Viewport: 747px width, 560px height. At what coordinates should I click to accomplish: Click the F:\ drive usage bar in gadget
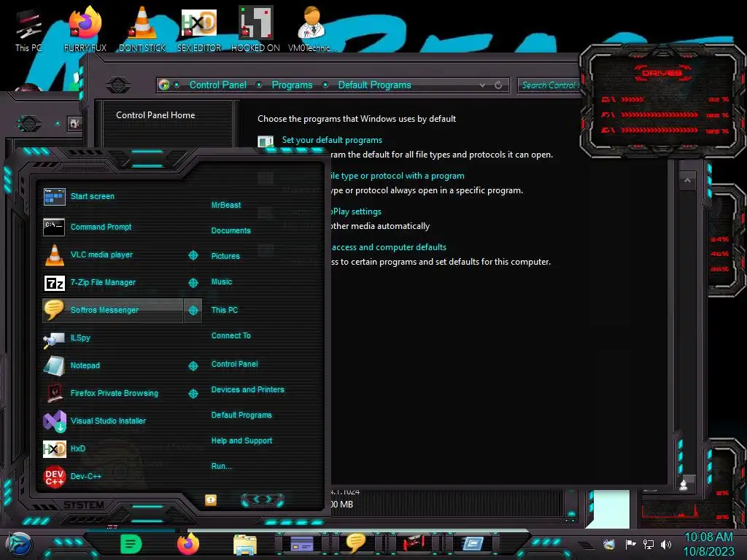point(659,114)
